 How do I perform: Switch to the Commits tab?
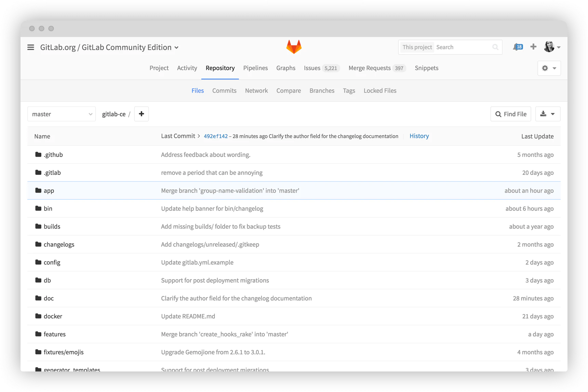pyautogui.click(x=224, y=90)
